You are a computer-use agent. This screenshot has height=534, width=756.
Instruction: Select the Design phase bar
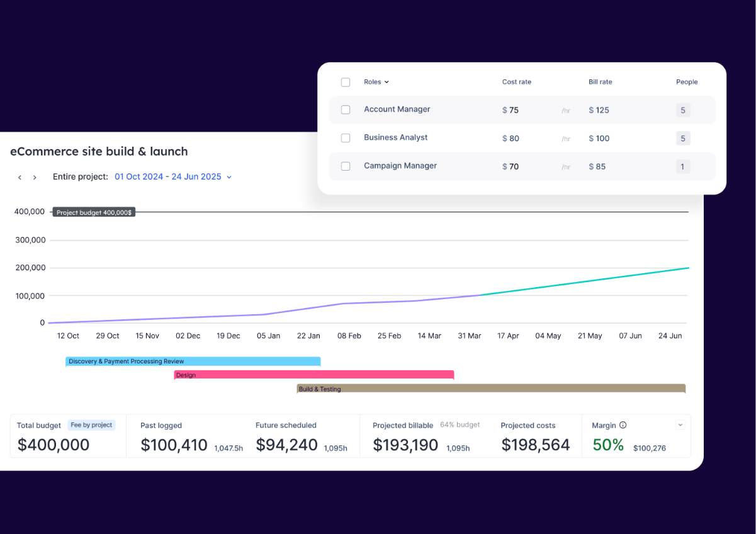[313, 375]
